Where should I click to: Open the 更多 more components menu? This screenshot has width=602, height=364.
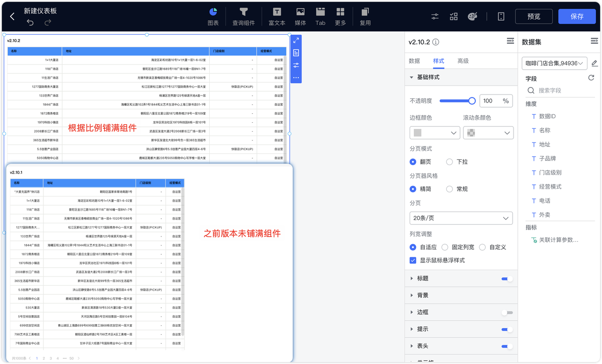coord(341,16)
